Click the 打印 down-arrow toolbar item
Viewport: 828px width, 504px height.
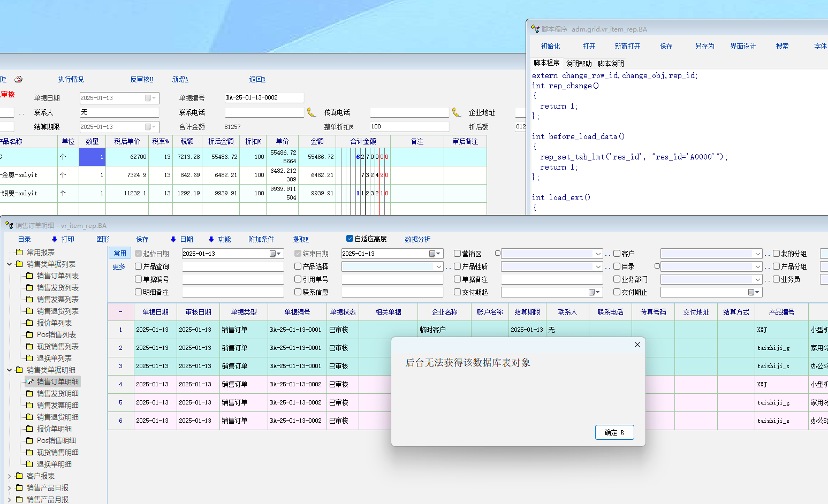[63, 239]
